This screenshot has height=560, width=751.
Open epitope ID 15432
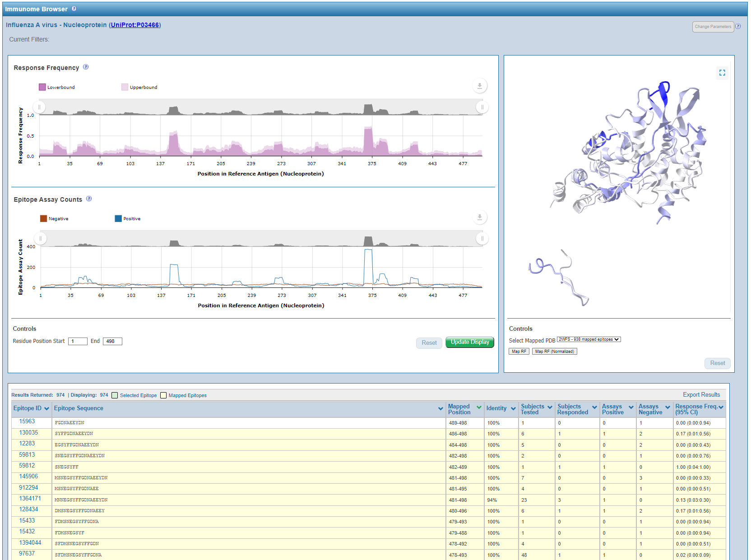click(x=27, y=532)
